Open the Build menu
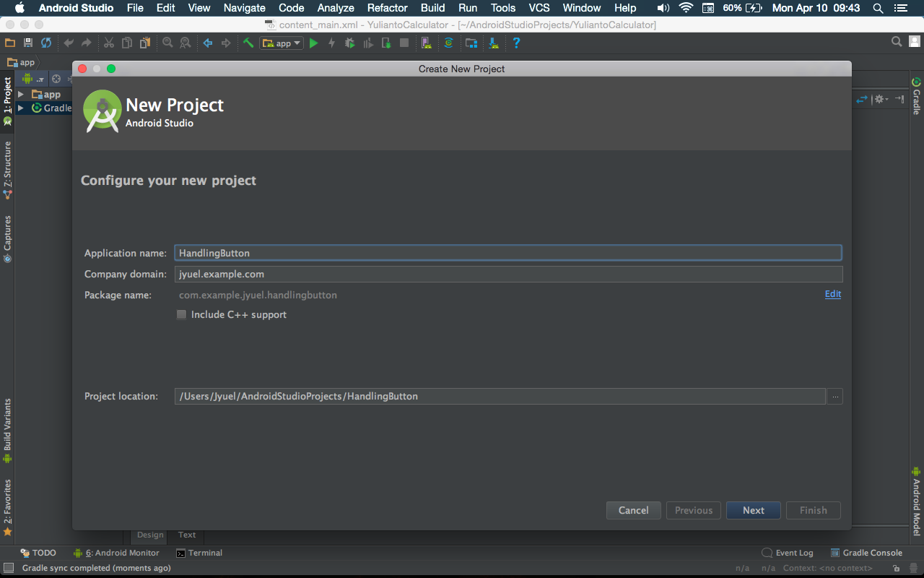The height and width of the screenshot is (578, 924). (x=432, y=8)
